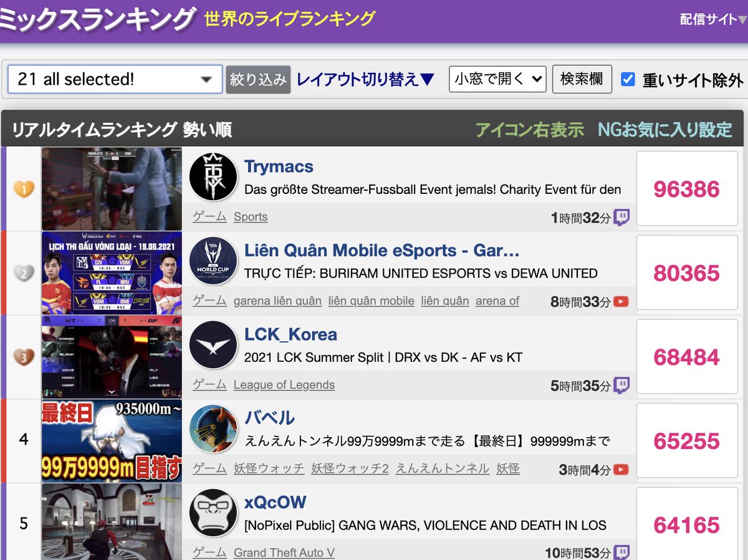
Task: Click viewer count 65255 box
Action: tap(687, 441)
